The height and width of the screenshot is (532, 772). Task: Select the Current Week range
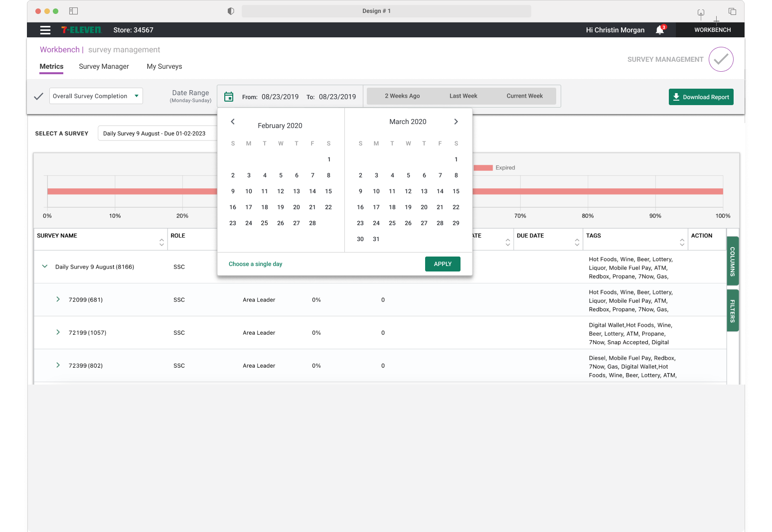[525, 96]
